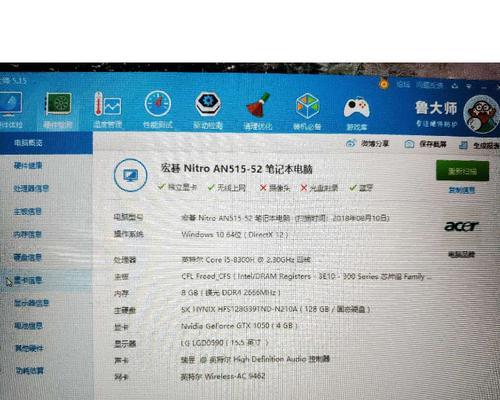Open 清理优化 broom icon
This screenshot has height=400, width=500.
pyautogui.click(x=258, y=105)
